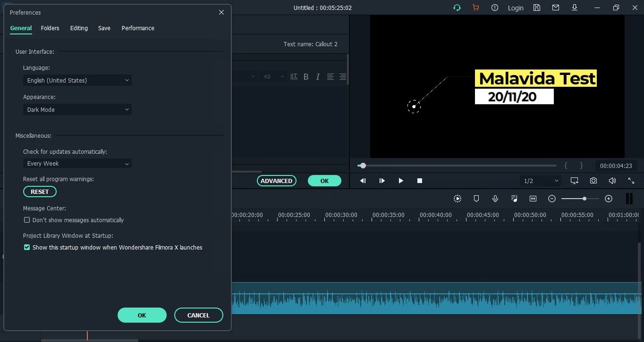Image resolution: width=644 pixels, height=342 pixels.
Task: Click the rightmost text alignment icon
Action: [343, 76]
